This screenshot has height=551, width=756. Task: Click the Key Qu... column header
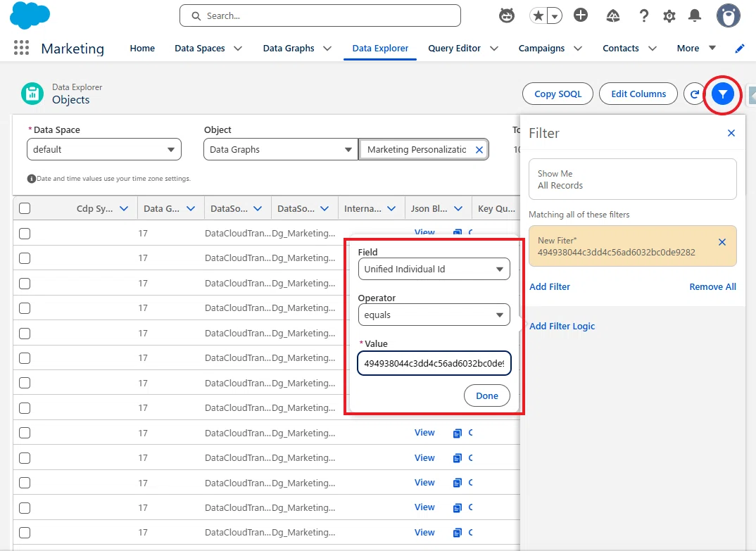pyautogui.click(x=496, y=209)
